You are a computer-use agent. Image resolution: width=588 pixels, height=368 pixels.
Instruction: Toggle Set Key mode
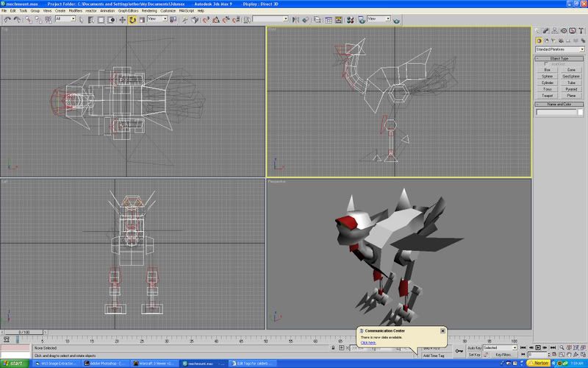[474, 355]
